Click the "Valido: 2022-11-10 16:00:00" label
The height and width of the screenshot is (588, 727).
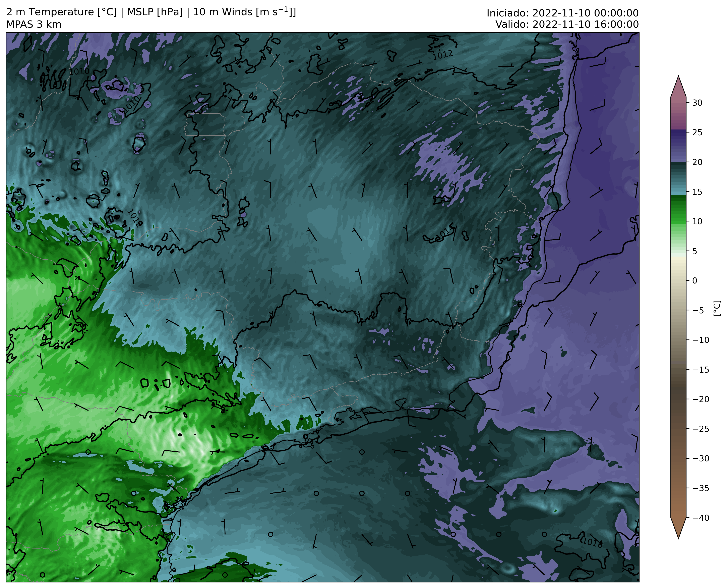[567, 24]
